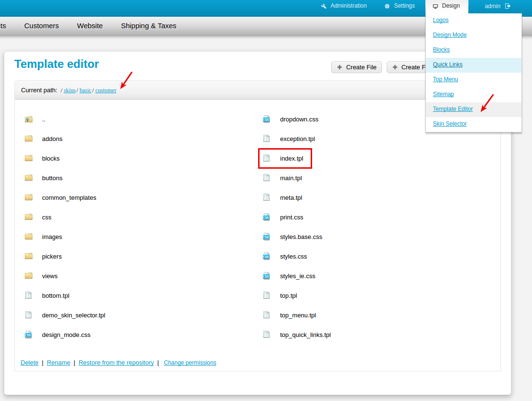Go to basic in the current path

[85, 90]
